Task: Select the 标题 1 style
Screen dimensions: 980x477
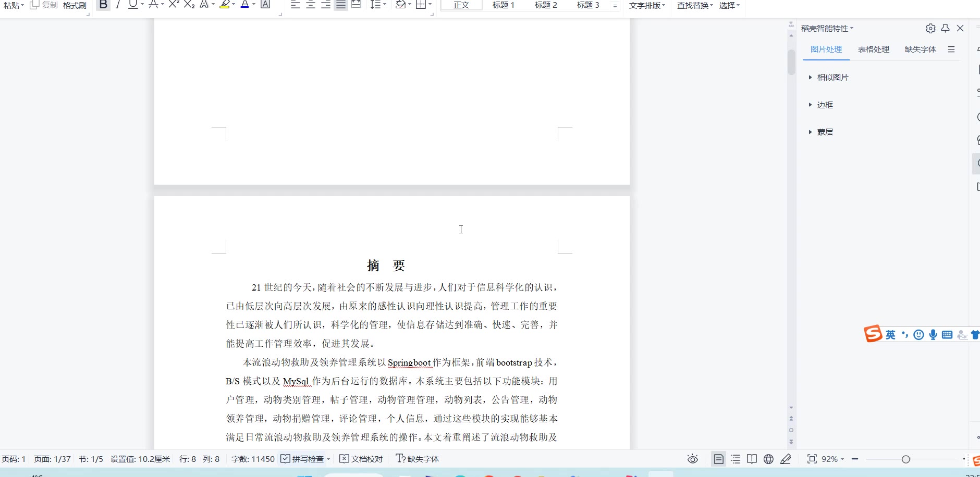Action: click(x=504, y=5)
